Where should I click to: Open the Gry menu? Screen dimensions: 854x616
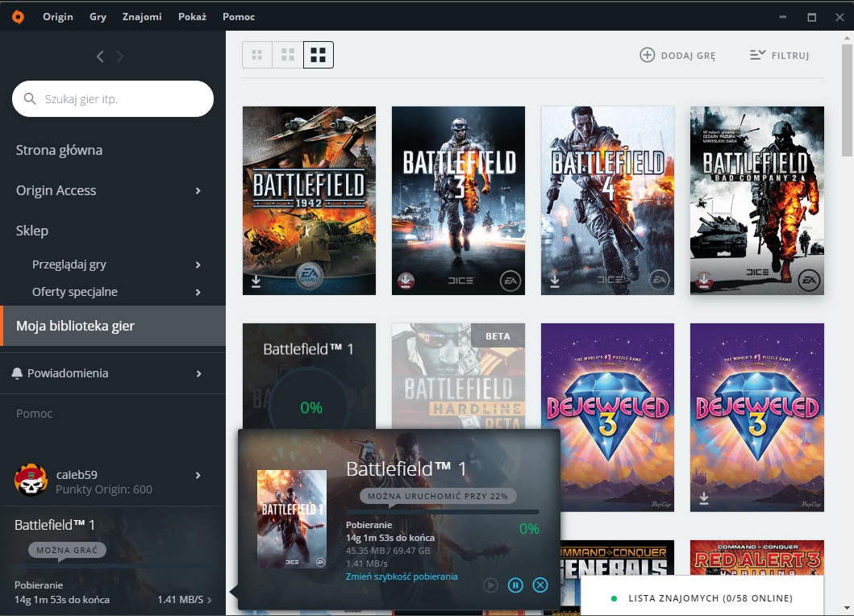[x=98, y=17]
